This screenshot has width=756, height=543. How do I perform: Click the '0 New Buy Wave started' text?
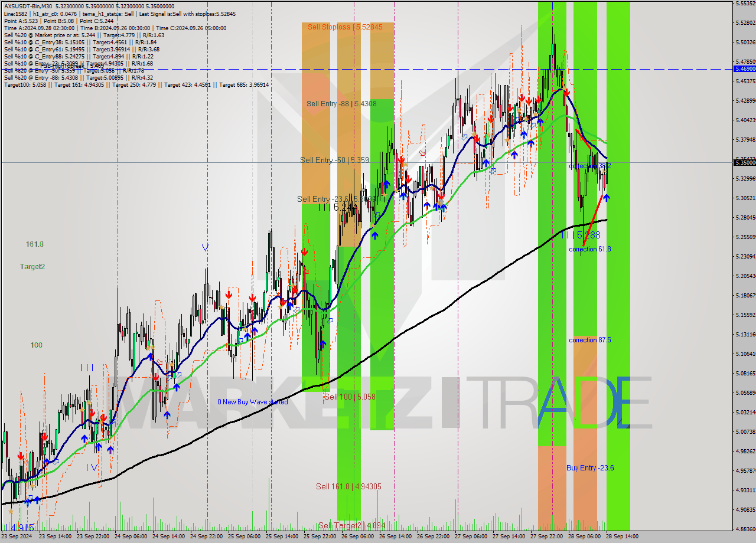point(253,402)
